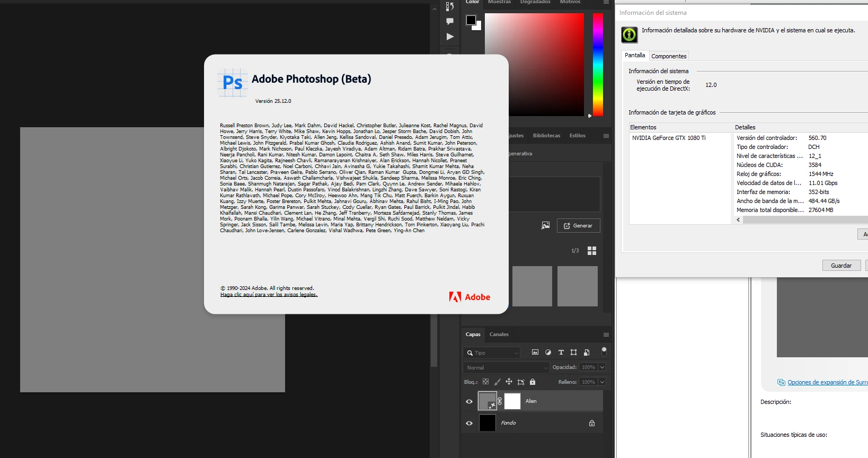The width and height of the screenshot is (868, 458).
Task: Click the vertical hue slider strip
Action: click(x=598, y=64)
